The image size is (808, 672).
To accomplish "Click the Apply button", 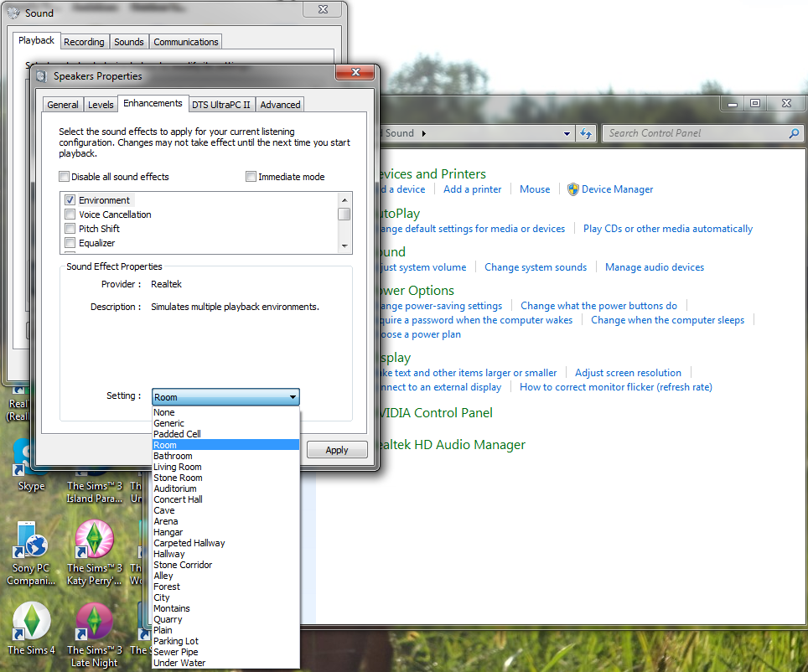I will [x=336, y=450].
